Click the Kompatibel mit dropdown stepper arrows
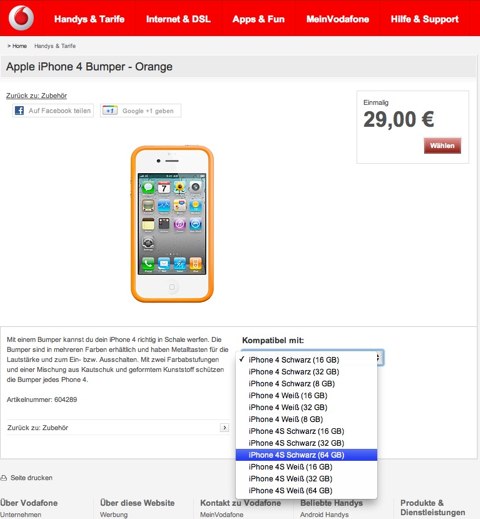The height and width of the screenshot is (519, 480). [380, 358]
